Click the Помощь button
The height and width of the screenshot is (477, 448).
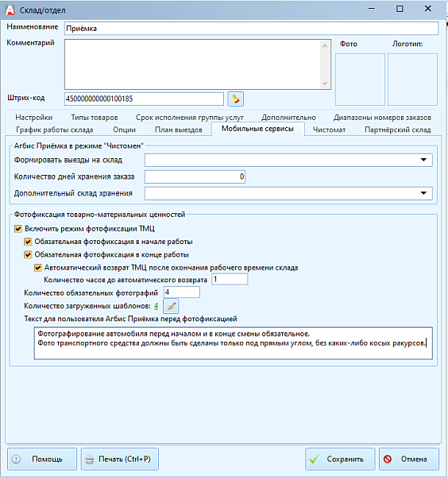pyautogui.click(x=42, y=459)
